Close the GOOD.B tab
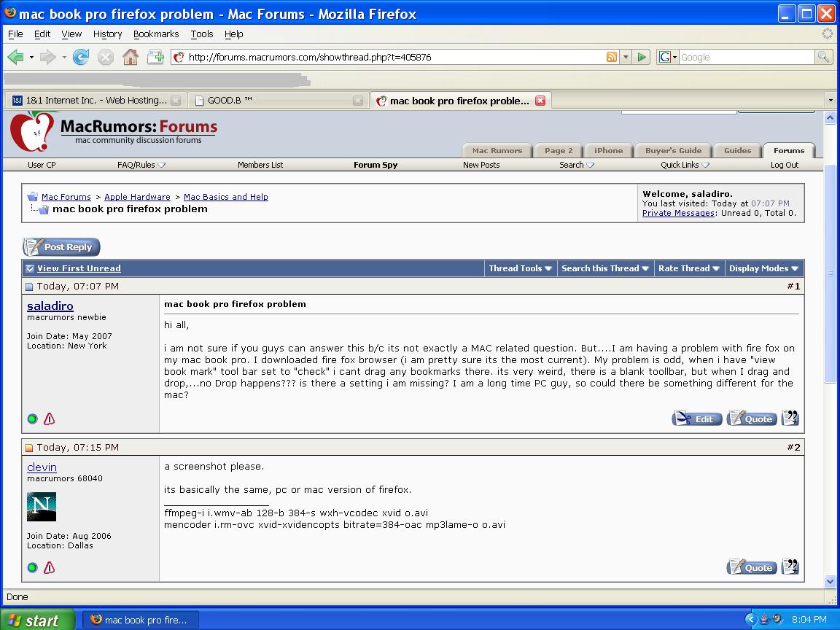Viewport: 840px width, 630px height. pos(359,100)
